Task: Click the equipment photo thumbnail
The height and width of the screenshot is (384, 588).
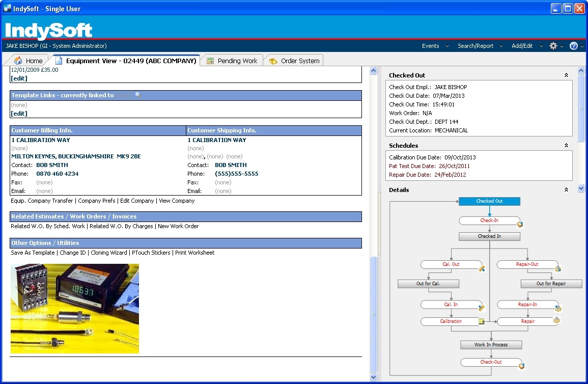Action: 74,308
